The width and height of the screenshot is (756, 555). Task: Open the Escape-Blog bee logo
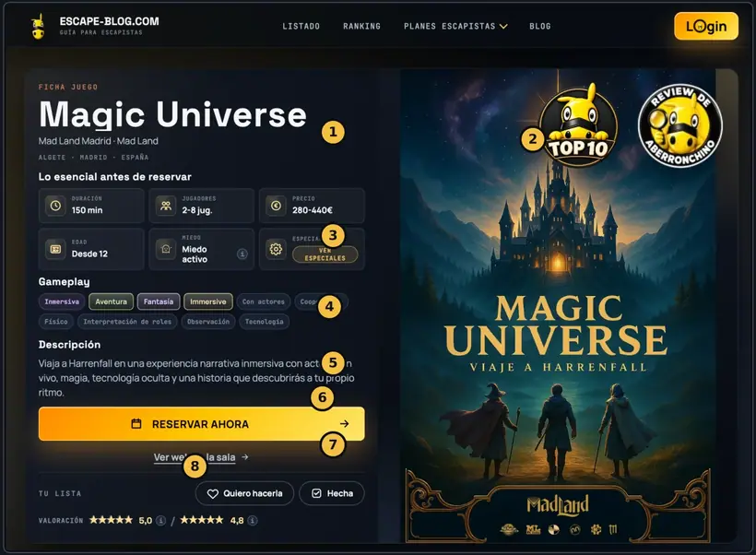38,26
